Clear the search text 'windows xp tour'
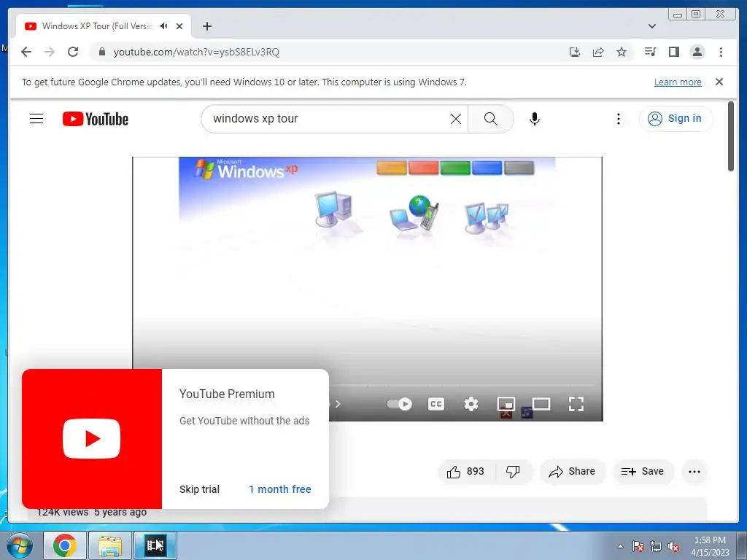The height and width of the screenshot is (560, 747). [456, 119]
